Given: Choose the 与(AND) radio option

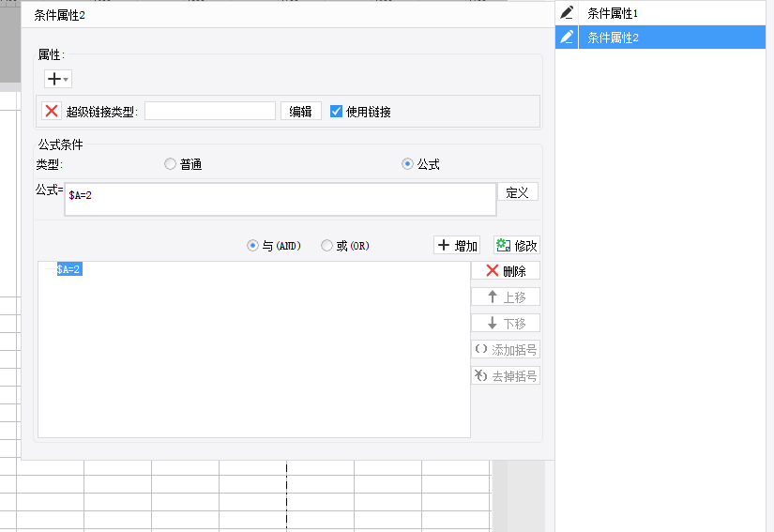Looking at the screenshot, I should [x=252, y=246].
